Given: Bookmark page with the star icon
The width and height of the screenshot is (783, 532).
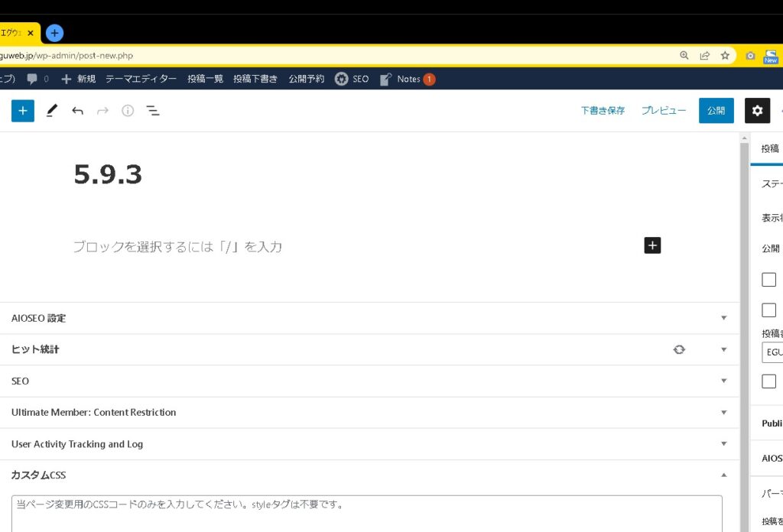Looking at the screenshot, I should 725,56.
